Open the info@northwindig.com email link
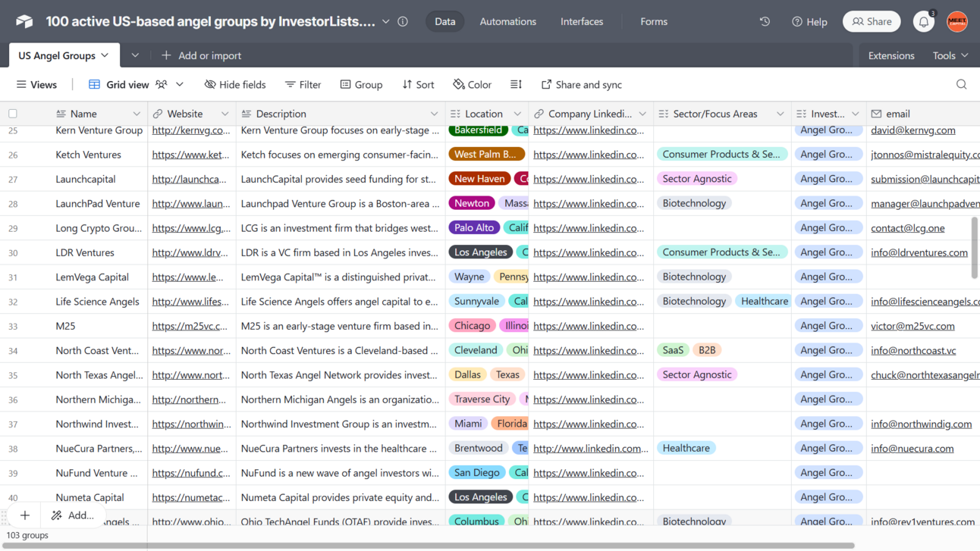This screenshot has width=980, height=551. coord(921,424)
